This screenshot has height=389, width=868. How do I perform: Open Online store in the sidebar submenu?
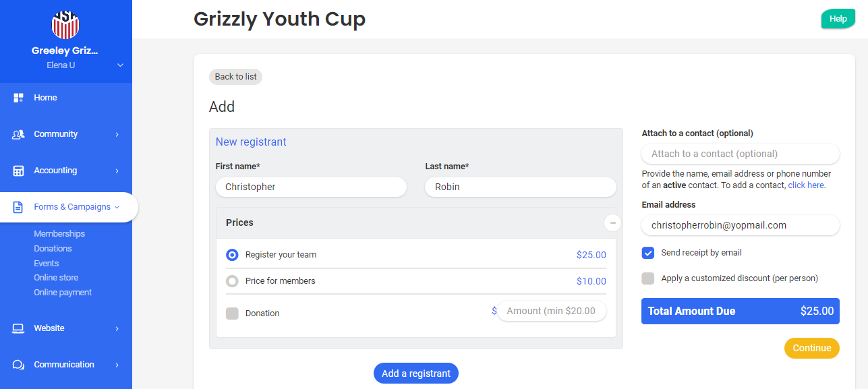[x=56, y=278]
